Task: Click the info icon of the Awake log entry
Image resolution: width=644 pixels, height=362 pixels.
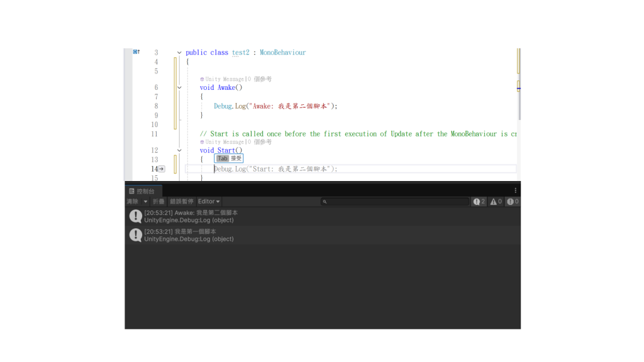Action: (136, 216)
